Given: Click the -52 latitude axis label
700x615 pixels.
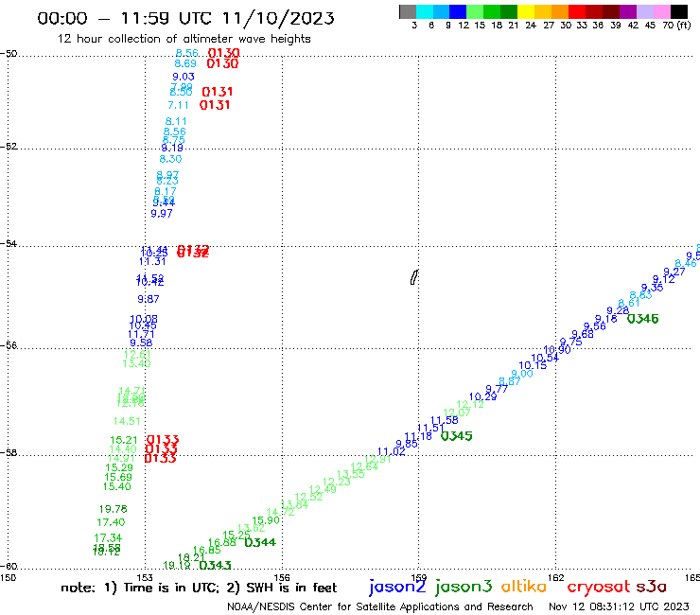Looking at the screenshot, I should click(9, 146).
